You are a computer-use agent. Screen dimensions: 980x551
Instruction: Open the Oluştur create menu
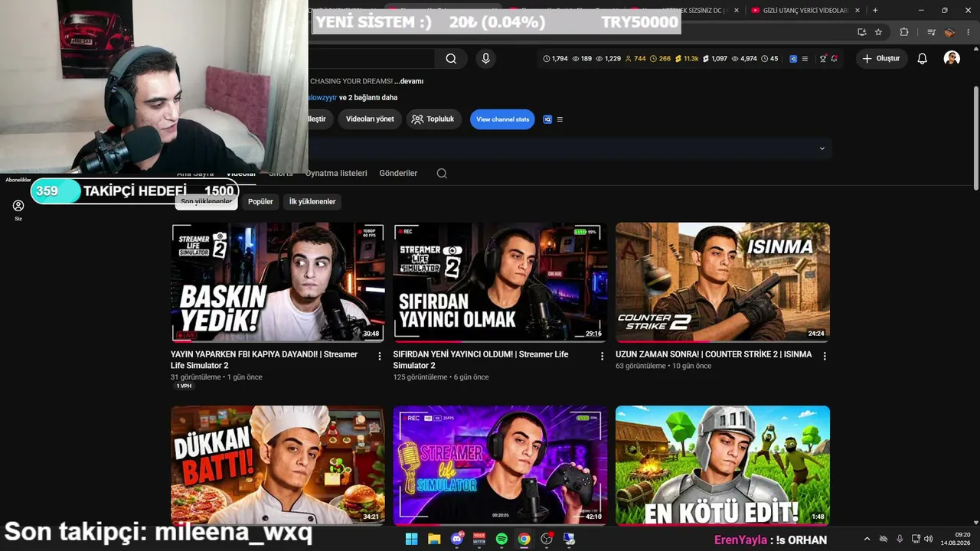tap(881, 59)
